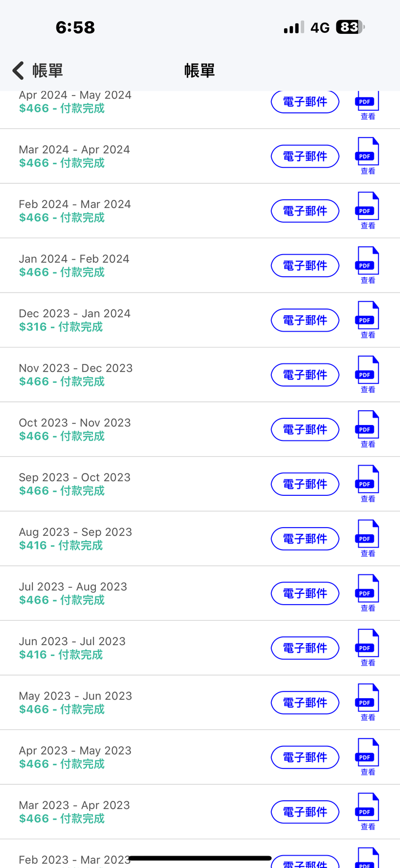Image resolution: width=400 pixels, height=868 pixels.
Task: View PDF of Nov 2023 - Dec 2023 bill
Action: [x=367, y=374]
